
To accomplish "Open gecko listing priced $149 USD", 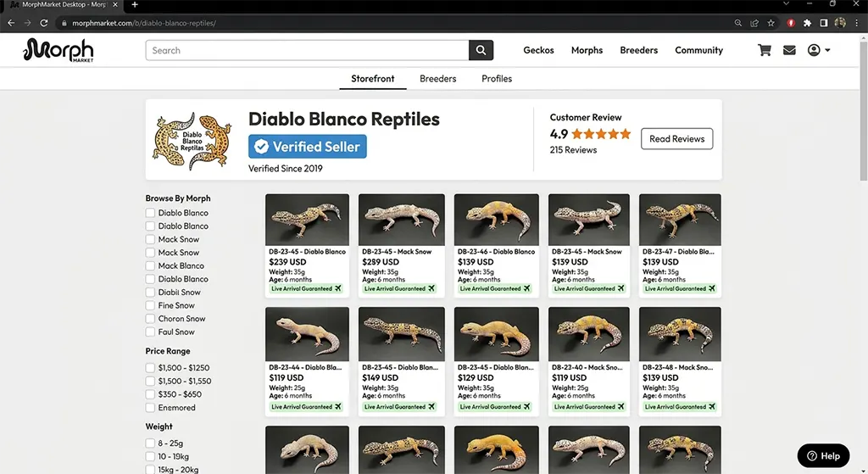I will pos(401,361).
